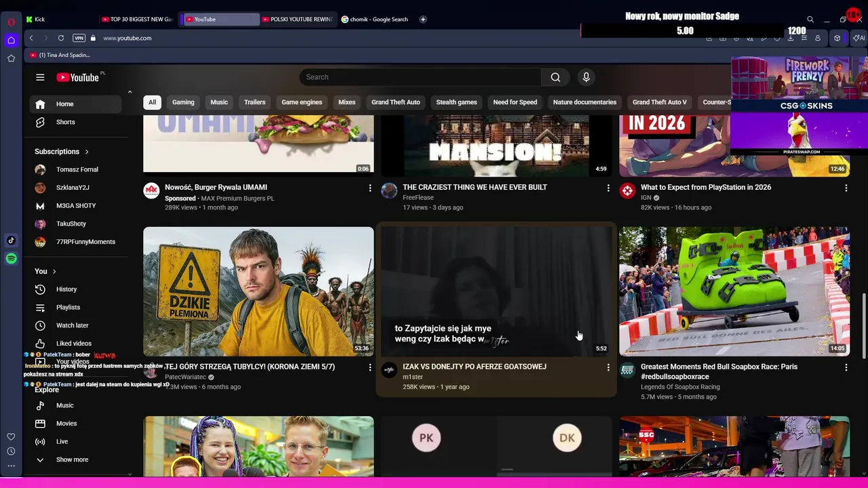Expand the You section chevron
Image resolution: width=868 pixels, height=488 pixels.
(54, 272)
